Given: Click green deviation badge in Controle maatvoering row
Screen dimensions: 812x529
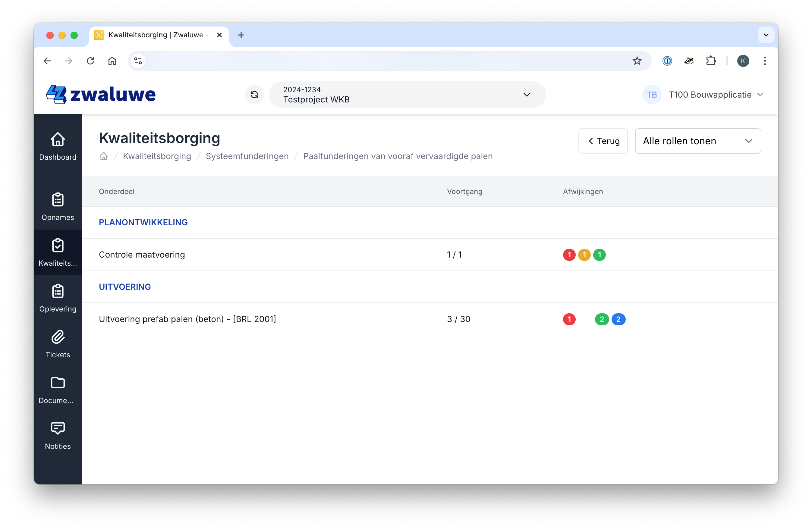Looking at the screenshot, I should (600, 255).
